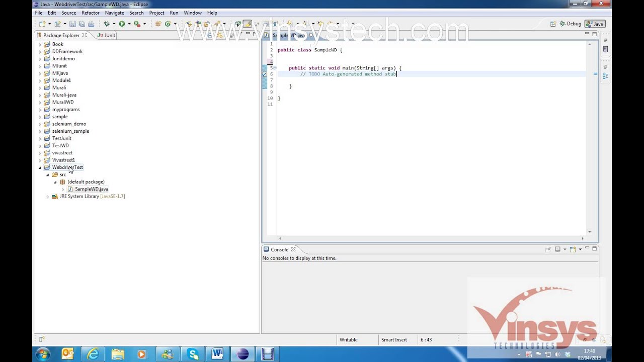
Task: Open the Outline side view icon
Action: 605,76
